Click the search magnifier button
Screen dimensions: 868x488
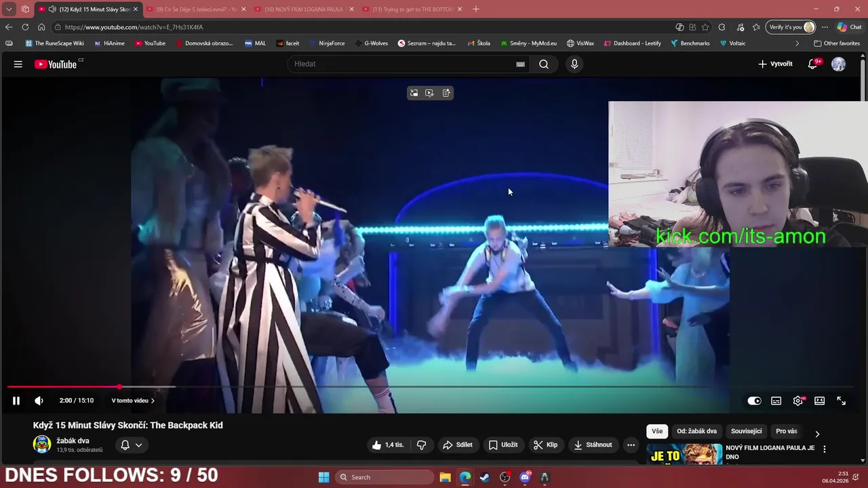coord(544,64)
